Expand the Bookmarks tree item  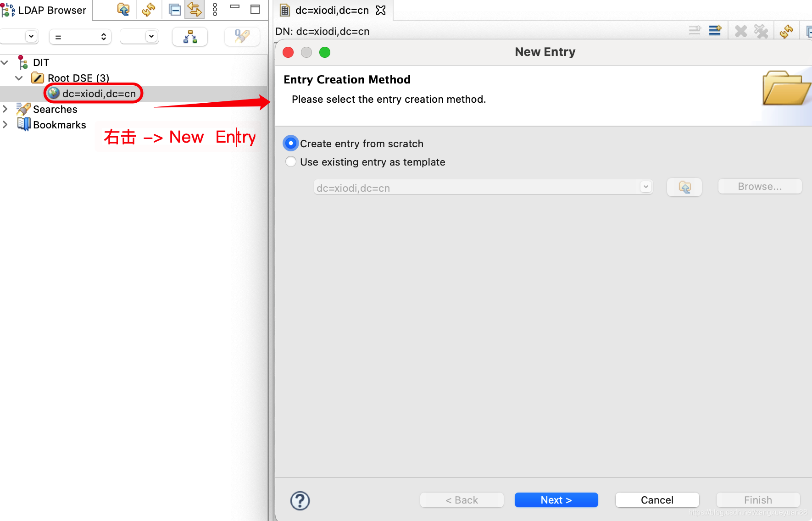coord(5,124)
